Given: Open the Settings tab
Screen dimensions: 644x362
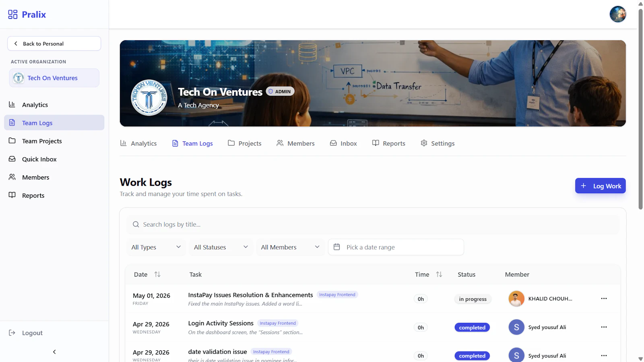Looking at the screenshot, I should [438, 143].
